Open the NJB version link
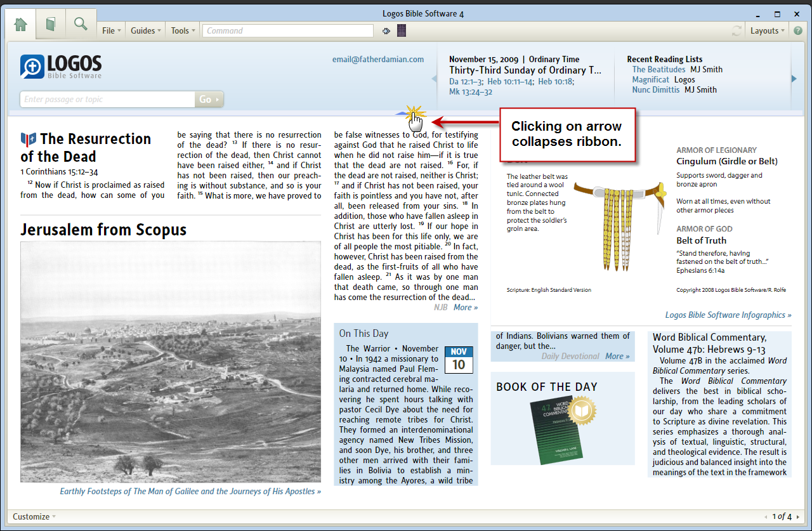Screen dimensions: 812x531 [441, 308]
